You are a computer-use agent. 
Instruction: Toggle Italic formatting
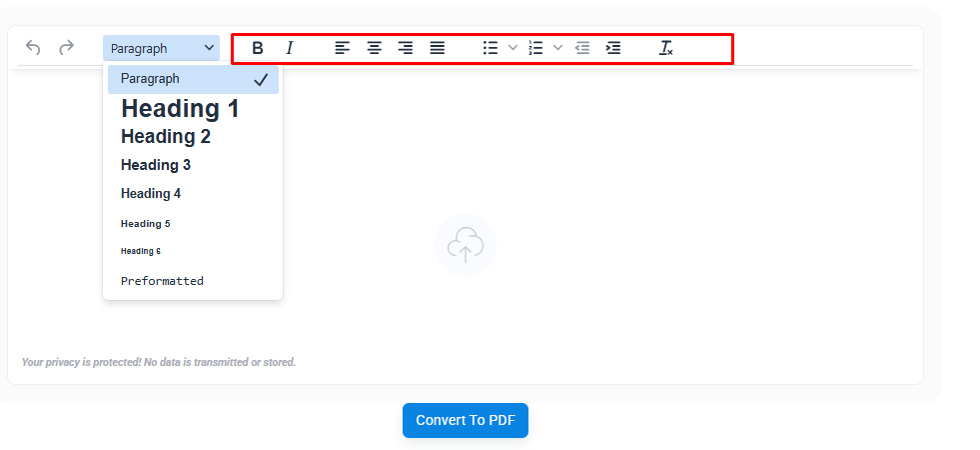point(290,48)
